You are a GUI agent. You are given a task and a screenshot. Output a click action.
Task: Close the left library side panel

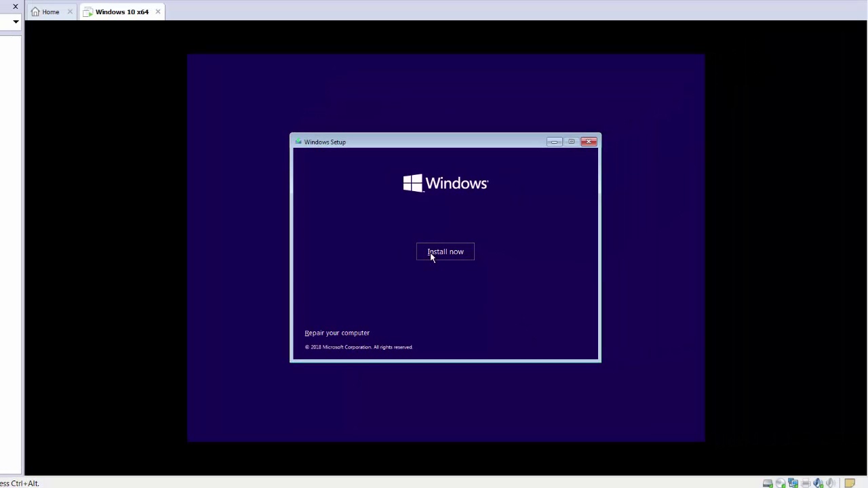click(x=16, y=7)
